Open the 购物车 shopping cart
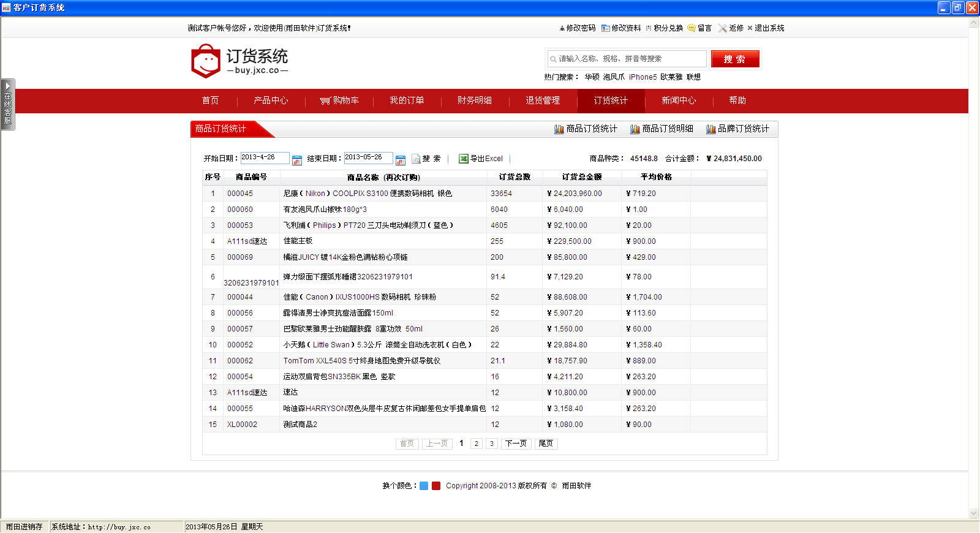980x533 pixels. (x=339, y=100)
